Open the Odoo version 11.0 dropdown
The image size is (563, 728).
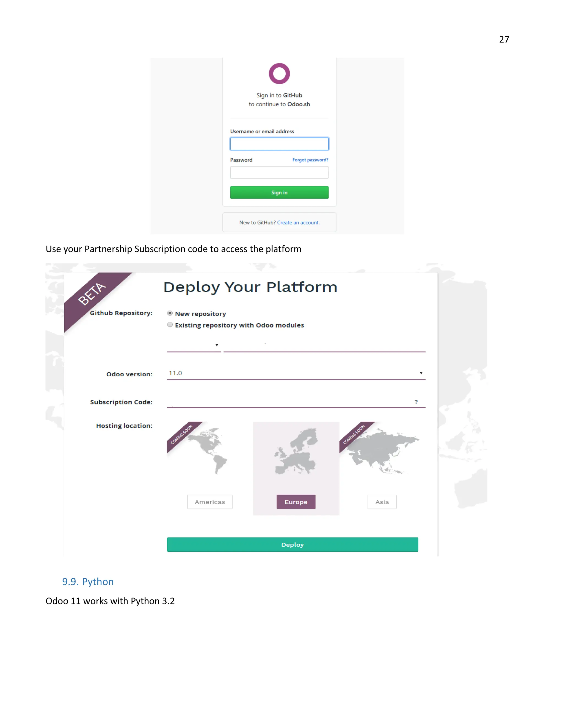click(x=296, y=373)
